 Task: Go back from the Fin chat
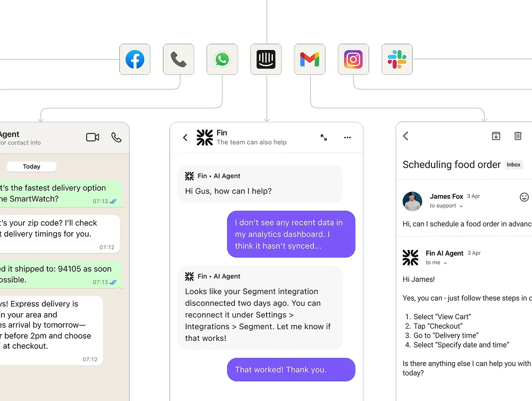click(185, 137)
